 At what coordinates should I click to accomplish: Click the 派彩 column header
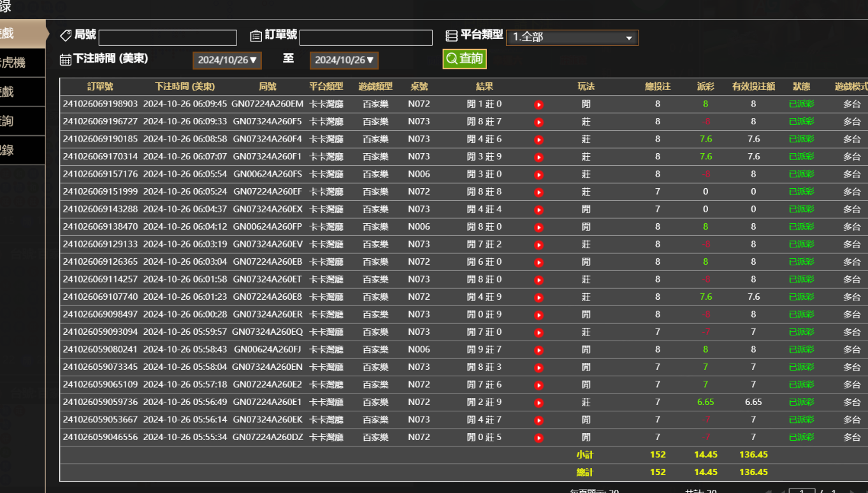[705, 87]
